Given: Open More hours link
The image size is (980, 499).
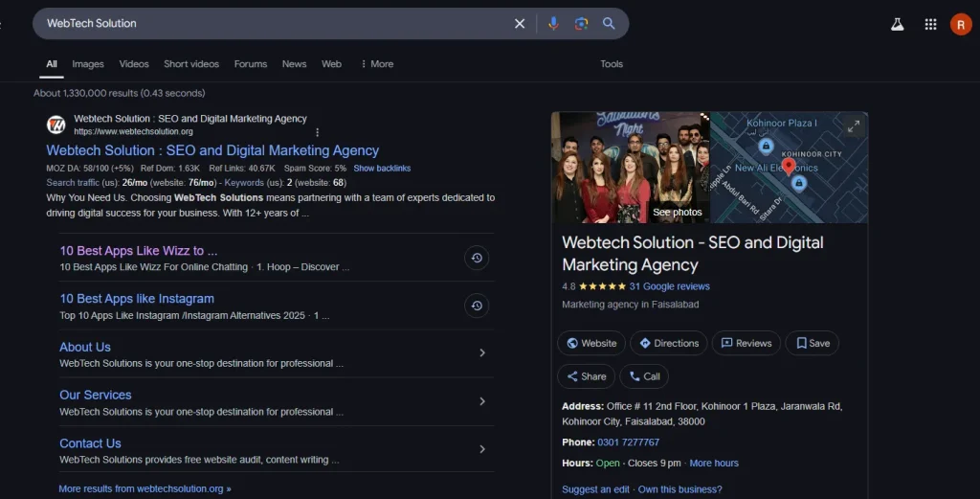Looking at the screenshot, I should pyautogui.click(x=714, y=464).
